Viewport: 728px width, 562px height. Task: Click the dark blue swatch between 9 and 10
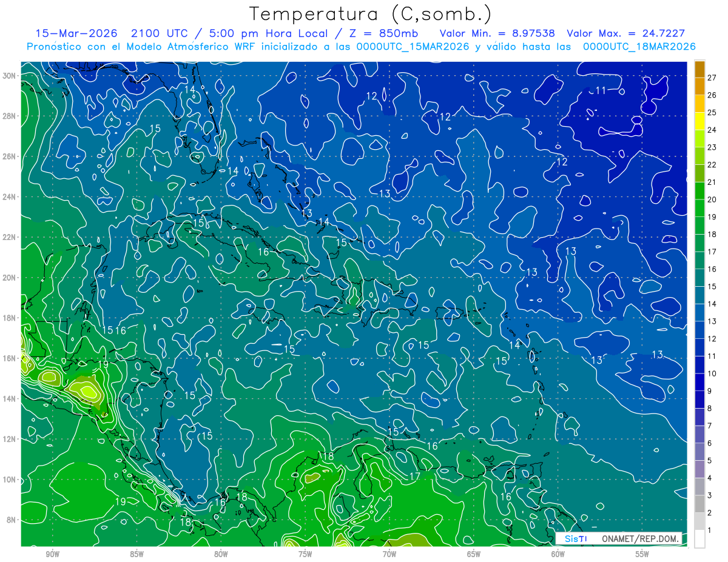[699, 382]
